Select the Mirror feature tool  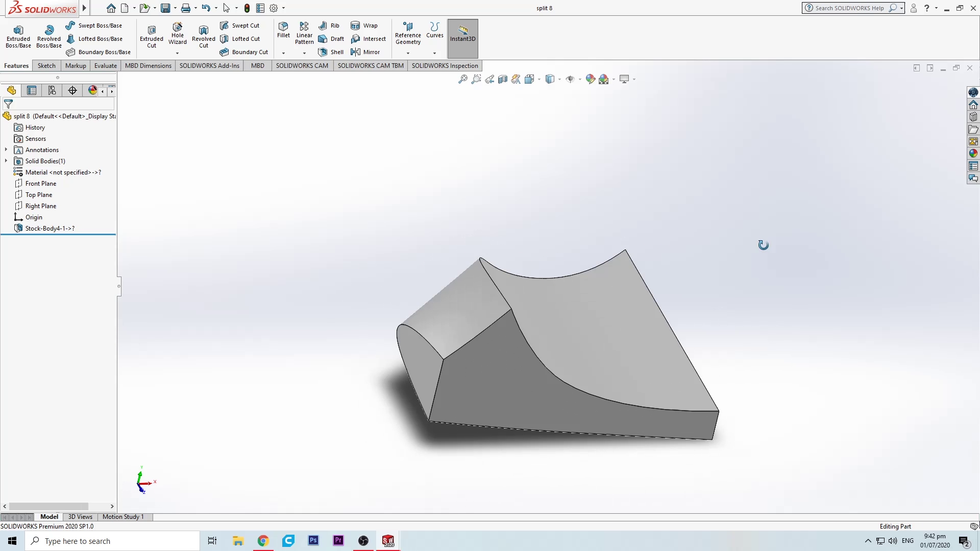pos(365,52)
